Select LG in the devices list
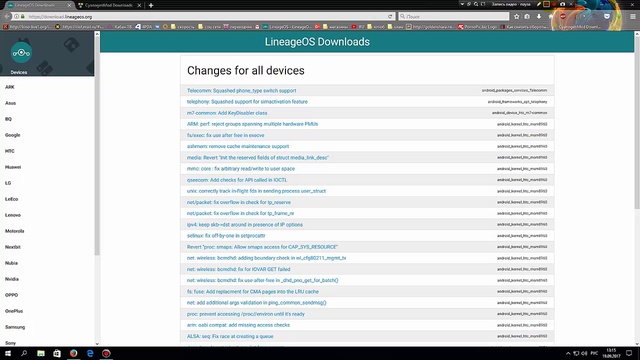 point(8,183)
